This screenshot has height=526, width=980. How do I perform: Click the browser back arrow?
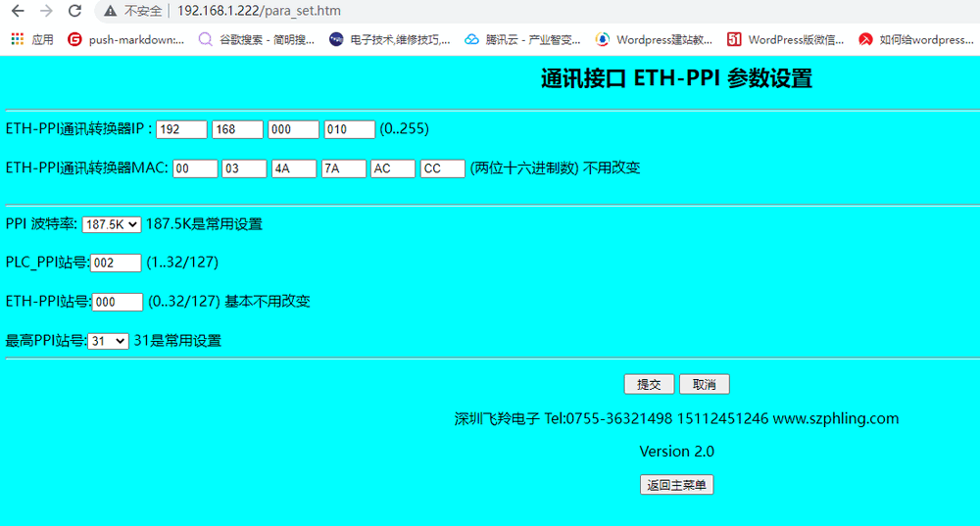pos(17,11)
